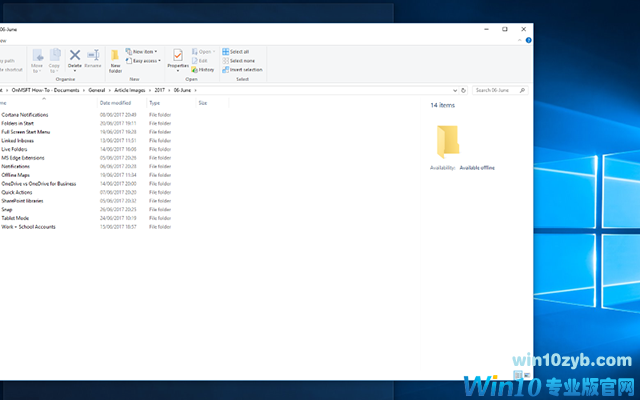
Task: Click the Rename icon in Organize group
Action: point(93,58)
